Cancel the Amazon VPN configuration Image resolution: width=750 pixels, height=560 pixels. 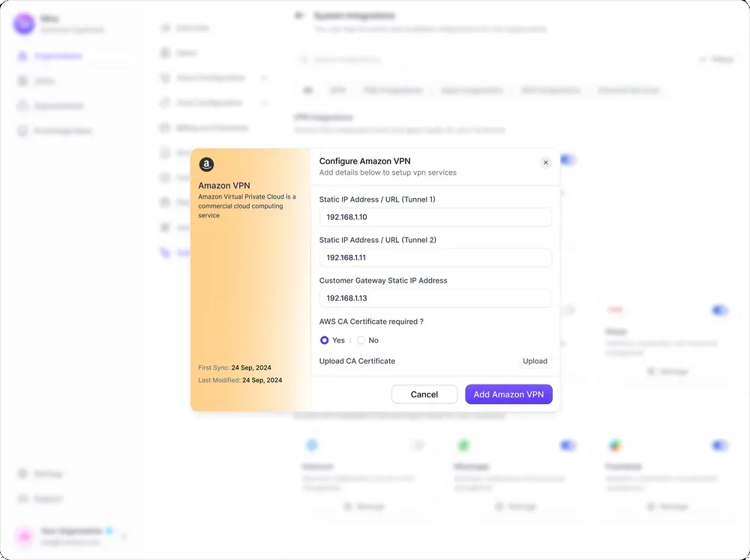pos(424,394)
